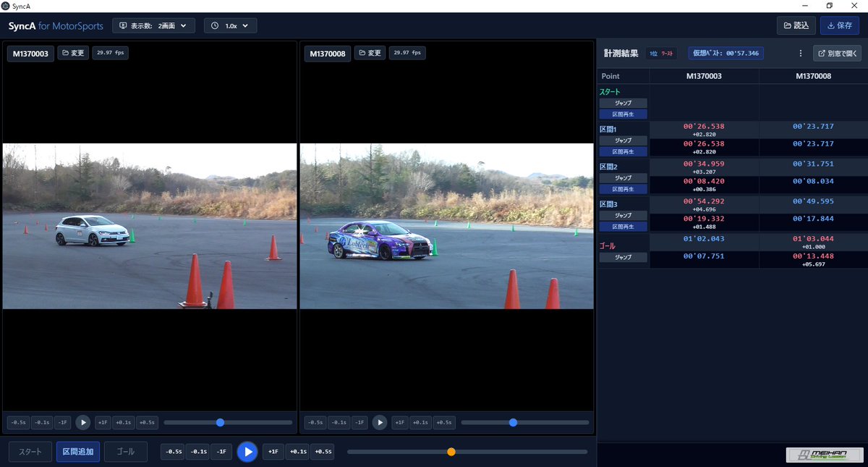This screenshot has height=467, width=868.
Task: Click the スタート marker button
Action: pyautogui.click(x=30, y=452)
